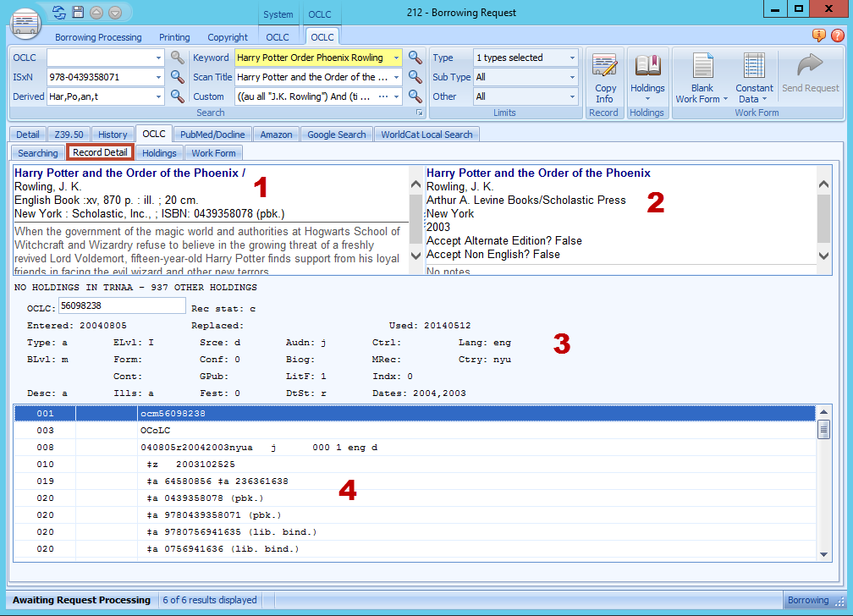Open help with the question mark icon
Image resolution: width=853 pixels, height=616 pixels.
click(x=838, y=36)
